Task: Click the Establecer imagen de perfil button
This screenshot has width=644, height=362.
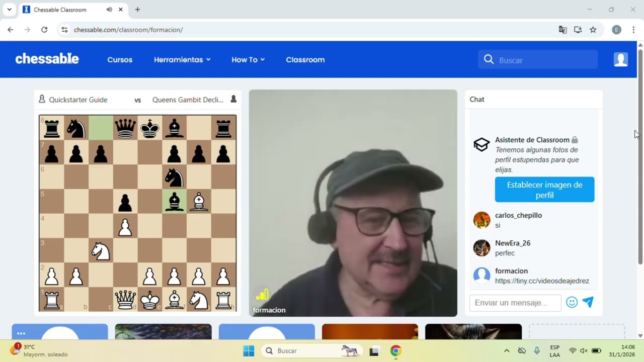Action: click(544, 190)
